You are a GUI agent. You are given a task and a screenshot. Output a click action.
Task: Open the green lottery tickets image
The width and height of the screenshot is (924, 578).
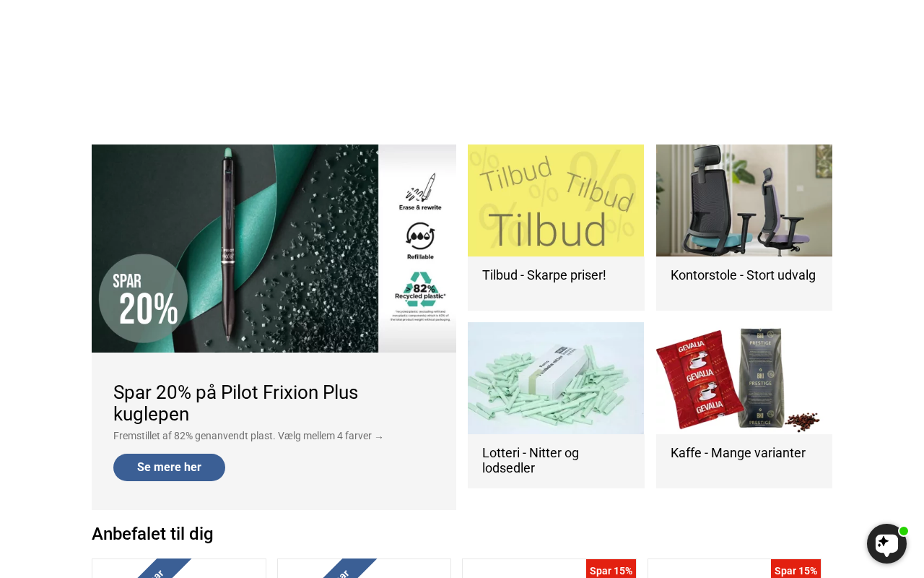556,378
